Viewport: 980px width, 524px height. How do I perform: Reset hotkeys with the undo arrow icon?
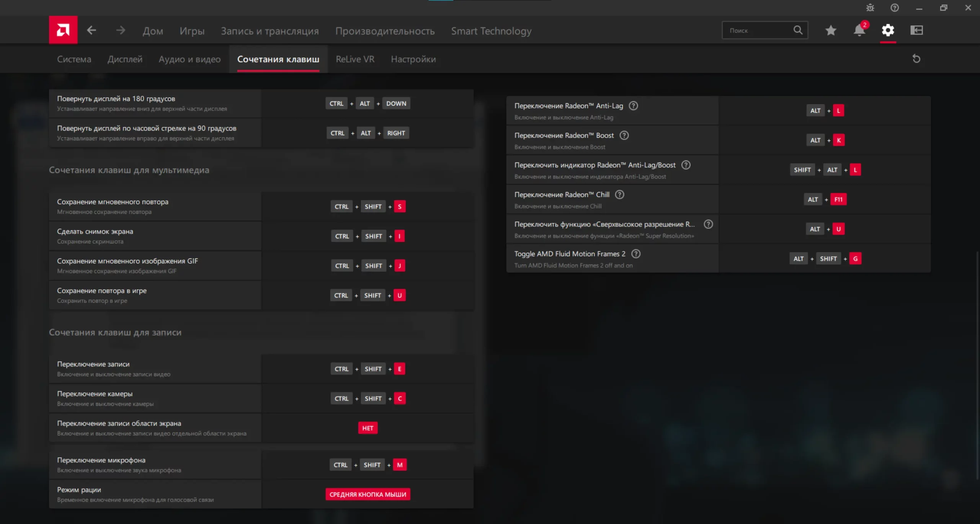pyautogui.click(x=916, y=59)
